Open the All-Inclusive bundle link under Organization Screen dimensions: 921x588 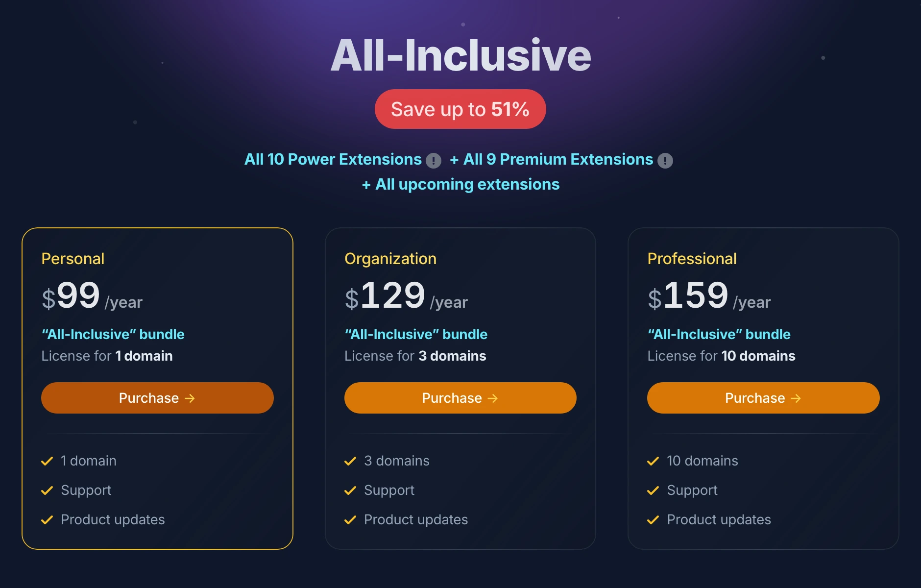tap(416, 334)
